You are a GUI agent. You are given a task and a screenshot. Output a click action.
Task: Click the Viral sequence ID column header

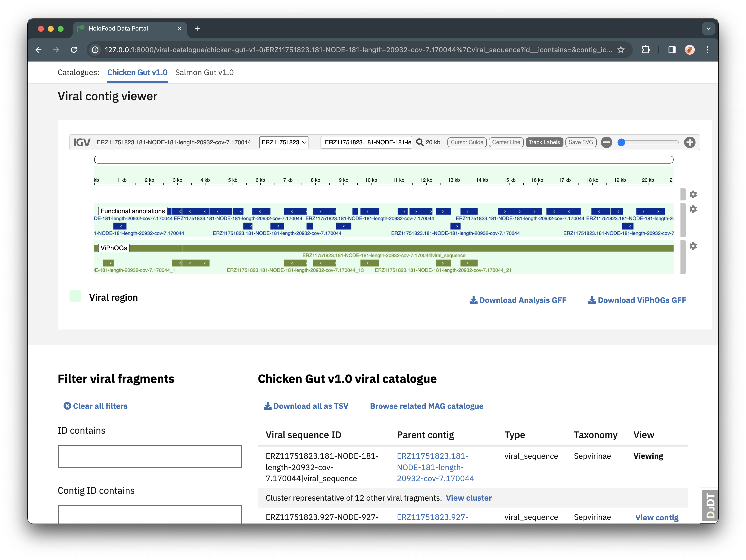[303, 435]
